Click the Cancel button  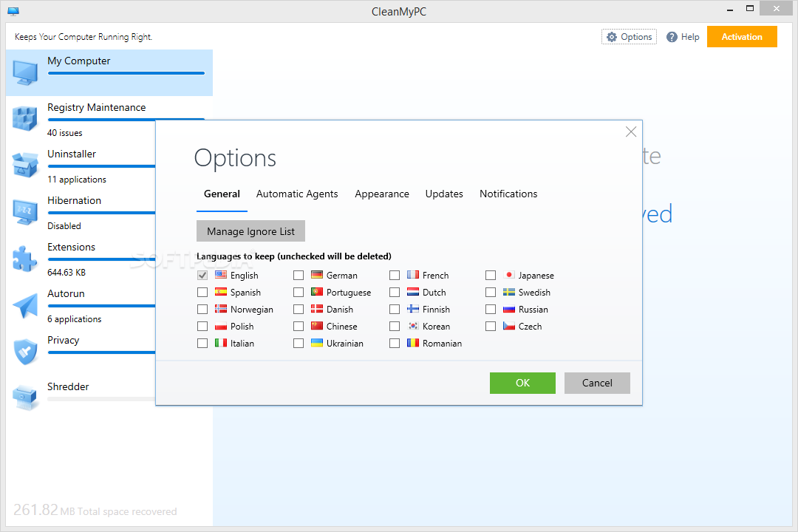[x=597, y=383]
